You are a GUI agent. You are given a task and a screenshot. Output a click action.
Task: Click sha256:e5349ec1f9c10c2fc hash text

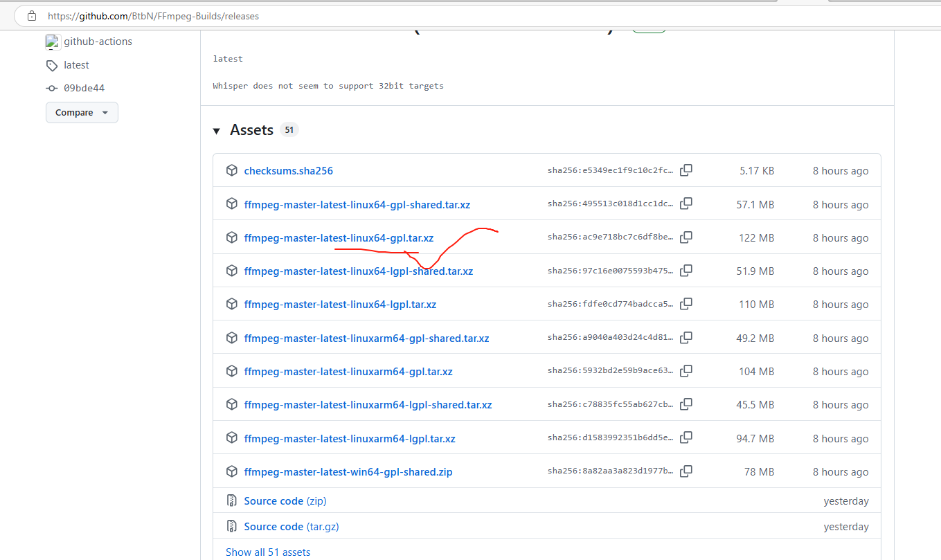click(610, 170)
